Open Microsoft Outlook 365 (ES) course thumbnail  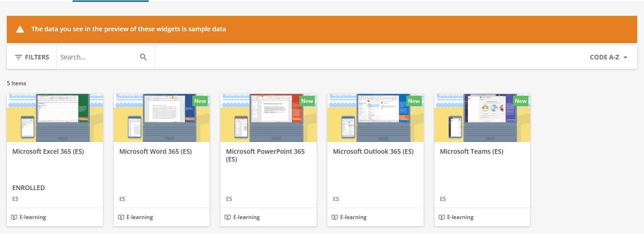coord(376,118)
